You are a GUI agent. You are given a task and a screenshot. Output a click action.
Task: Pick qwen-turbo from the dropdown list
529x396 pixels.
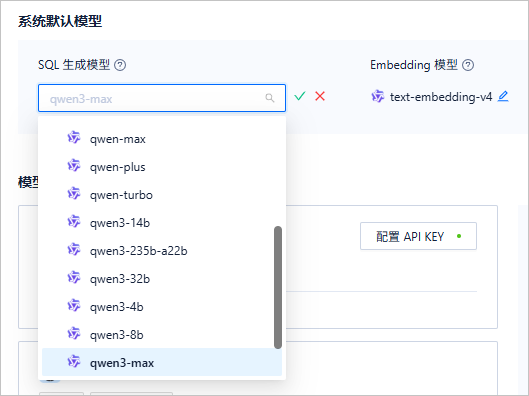[x=162, y=195]
